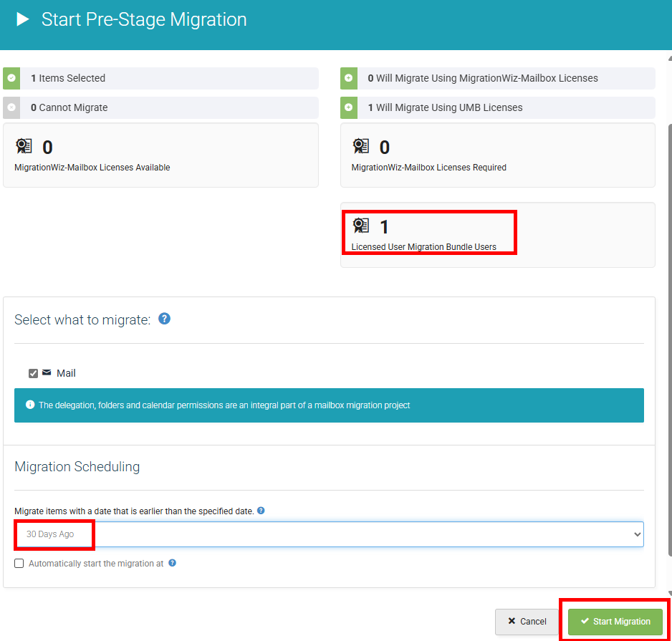Click the grey icon beside Cannot Migrate
The width and height of the screenshot is (672, 641).
[x=11, y=107]
